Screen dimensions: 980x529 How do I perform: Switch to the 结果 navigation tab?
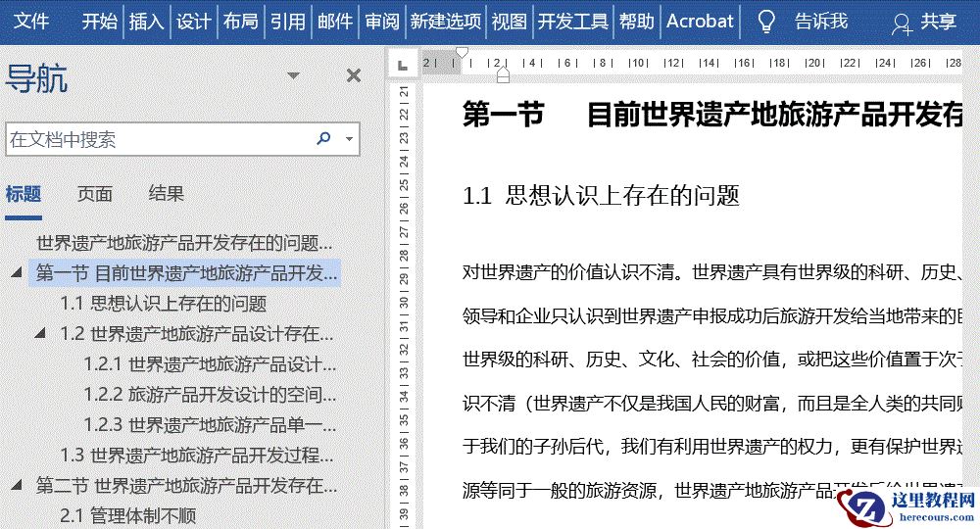click(x=167, y=194)
